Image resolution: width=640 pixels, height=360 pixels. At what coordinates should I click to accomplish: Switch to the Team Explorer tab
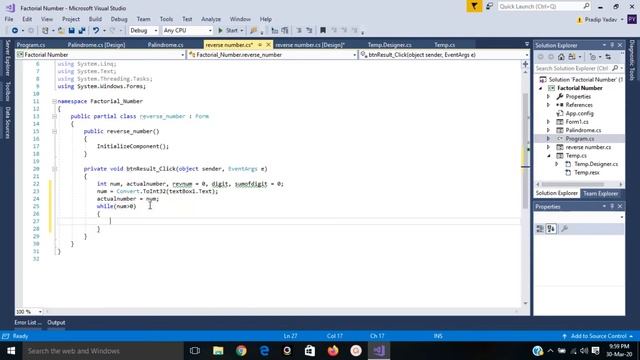coord(600,193)
